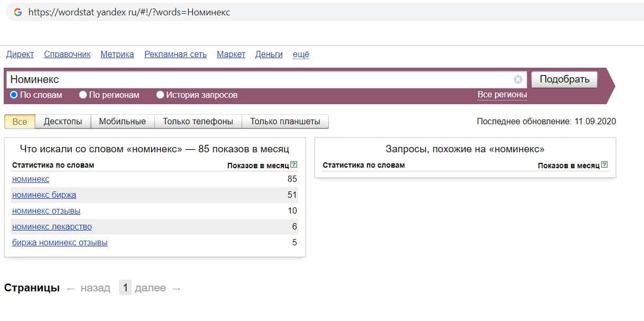Open help icon in similar queries header

(604, 165)
